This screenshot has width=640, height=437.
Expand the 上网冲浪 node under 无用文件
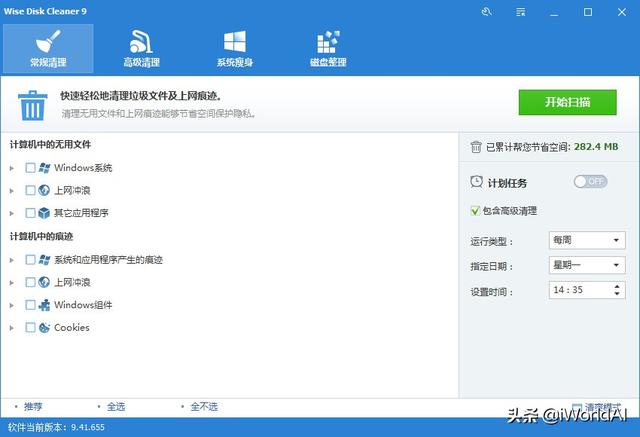12,191
